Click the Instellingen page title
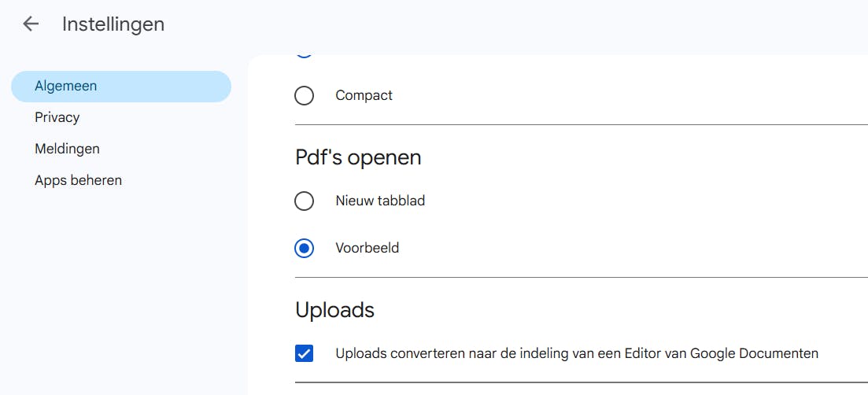868x395 pixels. [113, 24]
